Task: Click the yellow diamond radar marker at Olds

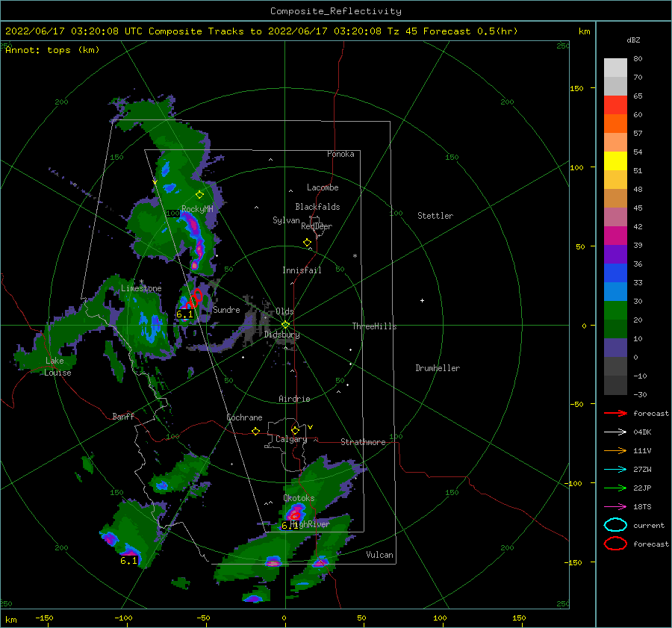Action: (x=285, y=325)
